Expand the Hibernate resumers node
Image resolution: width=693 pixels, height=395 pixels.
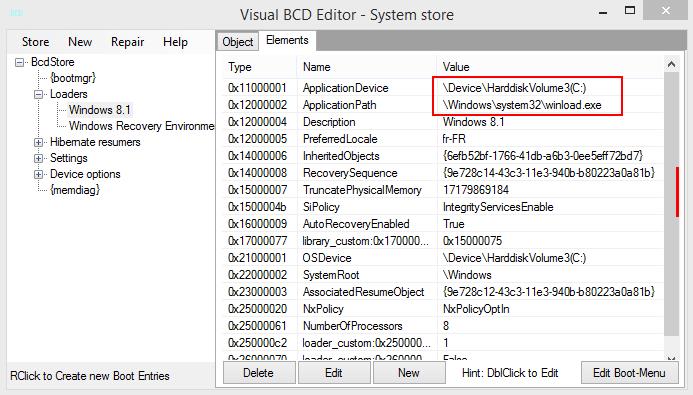[x=38, y=142]
